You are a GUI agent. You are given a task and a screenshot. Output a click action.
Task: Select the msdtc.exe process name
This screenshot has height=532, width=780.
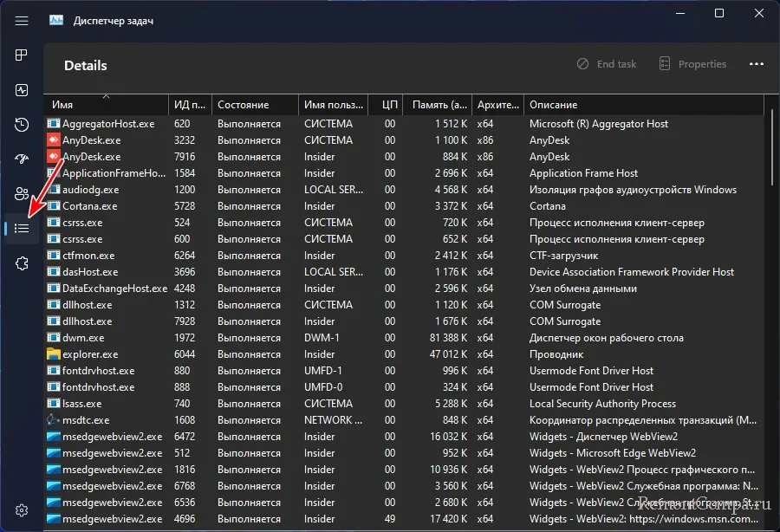coord(86,420)
